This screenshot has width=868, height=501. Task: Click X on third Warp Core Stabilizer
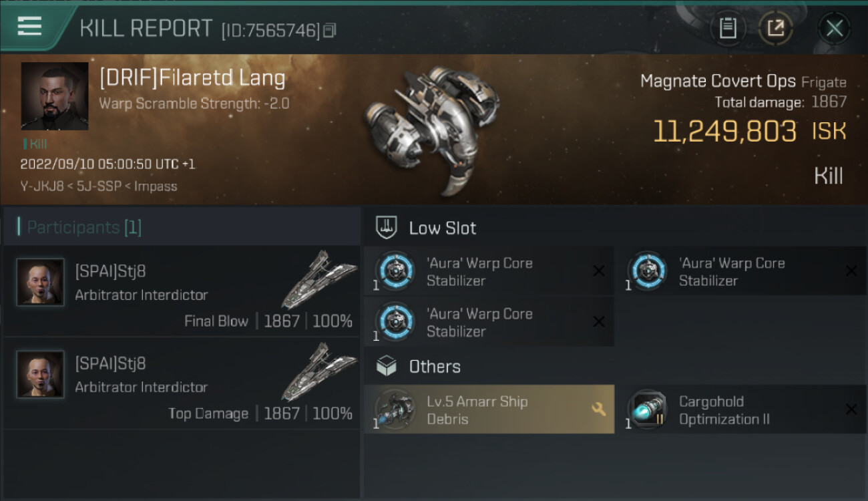click(599, 322)
